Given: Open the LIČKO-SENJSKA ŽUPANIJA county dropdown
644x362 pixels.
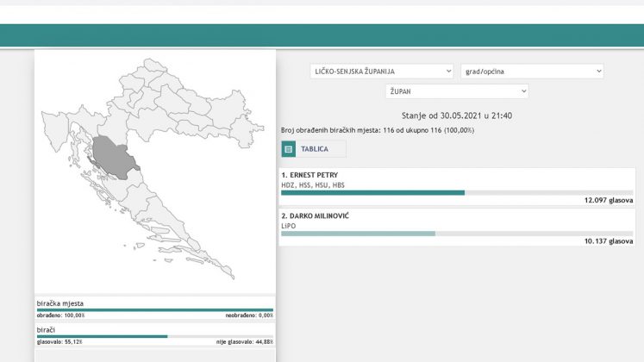Looking at the screenshot, I should (x=381, y=72).
